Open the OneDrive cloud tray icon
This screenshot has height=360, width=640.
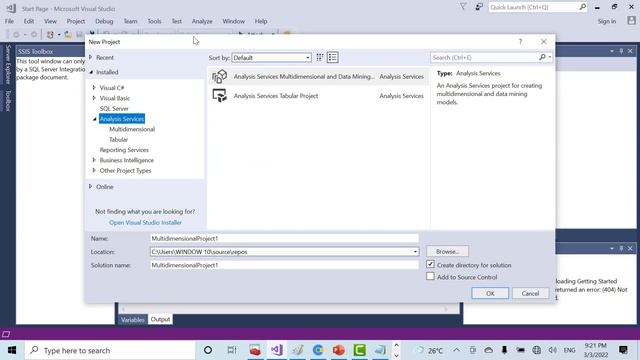[x=489, y=350]
